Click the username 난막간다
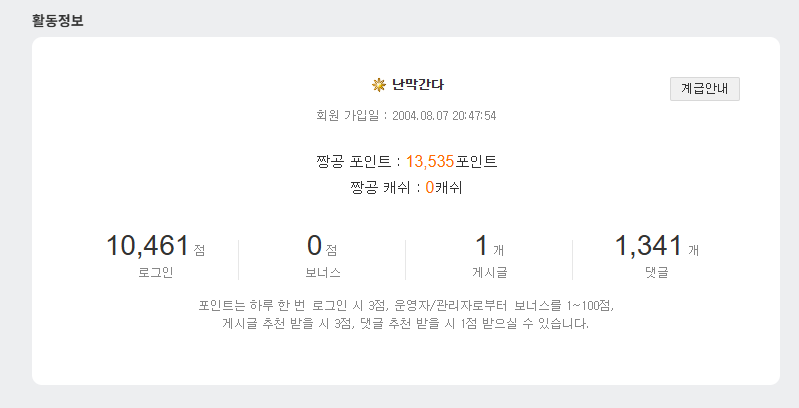 417,85
